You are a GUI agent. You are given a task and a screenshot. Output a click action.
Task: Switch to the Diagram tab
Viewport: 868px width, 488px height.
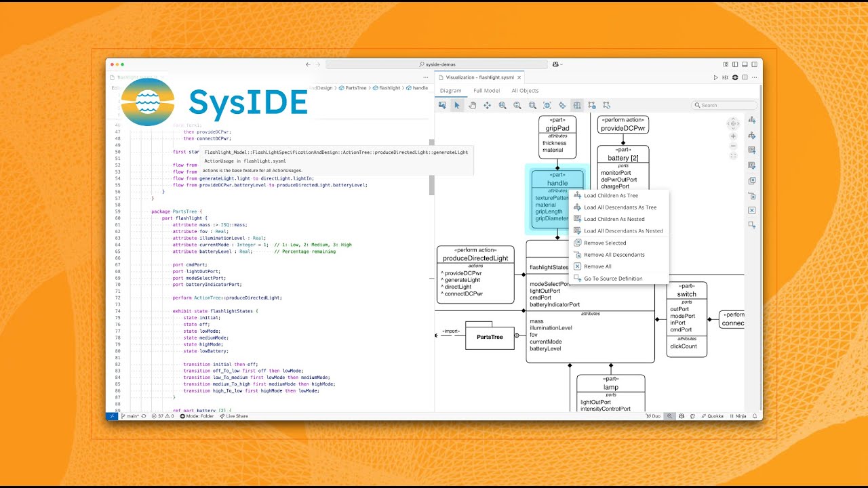tap(450, 91)
